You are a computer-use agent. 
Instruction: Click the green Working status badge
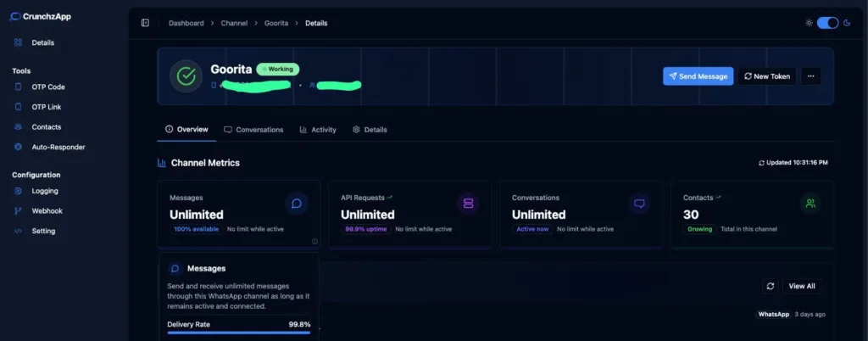[x=278, y=70]
